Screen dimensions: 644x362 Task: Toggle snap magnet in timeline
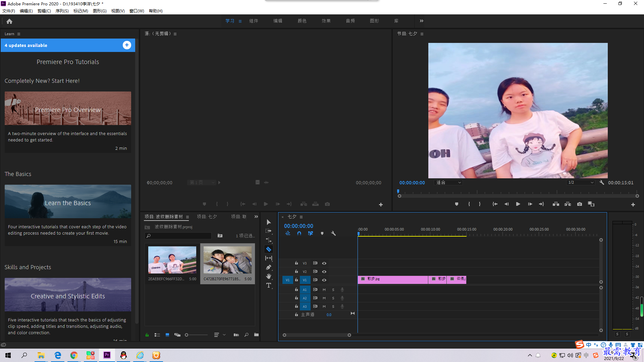(x=299, y=233)
